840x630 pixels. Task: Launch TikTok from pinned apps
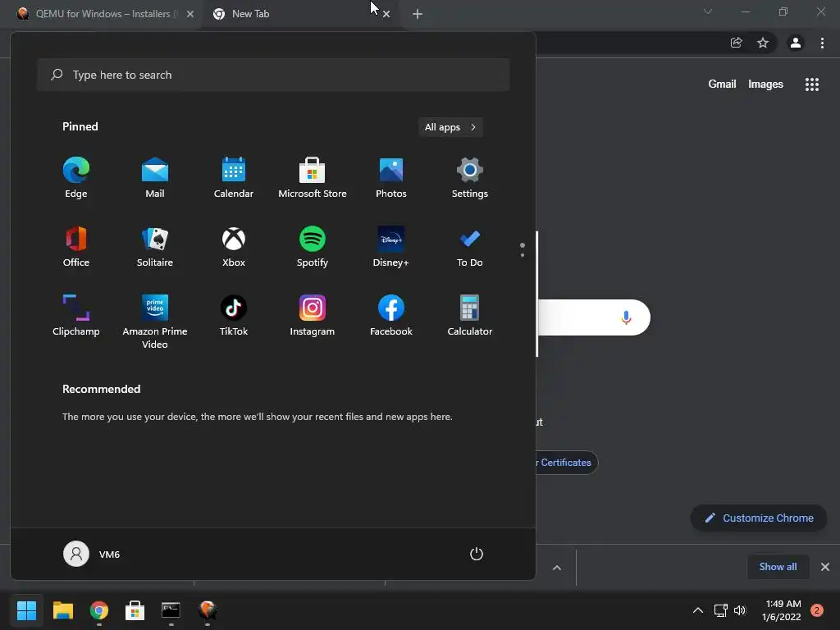[234, 316]
